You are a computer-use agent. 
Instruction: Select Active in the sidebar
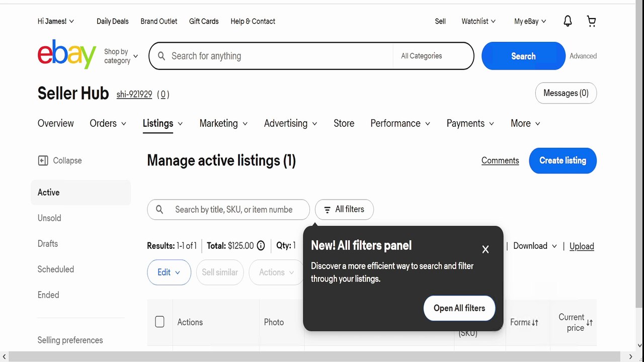pos(81,193)
